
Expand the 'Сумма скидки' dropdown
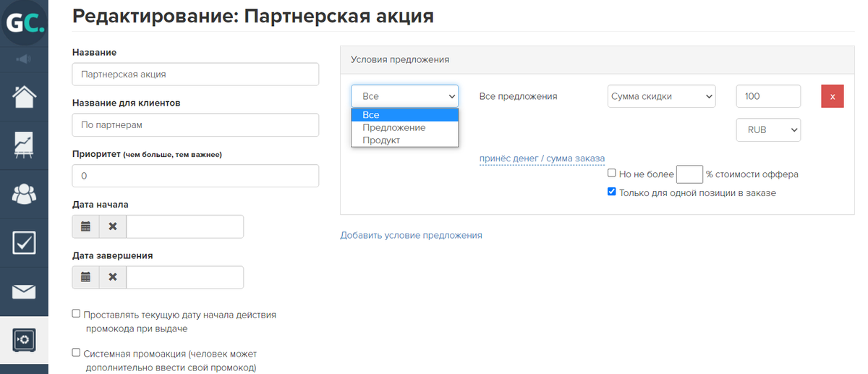[661, 96]
